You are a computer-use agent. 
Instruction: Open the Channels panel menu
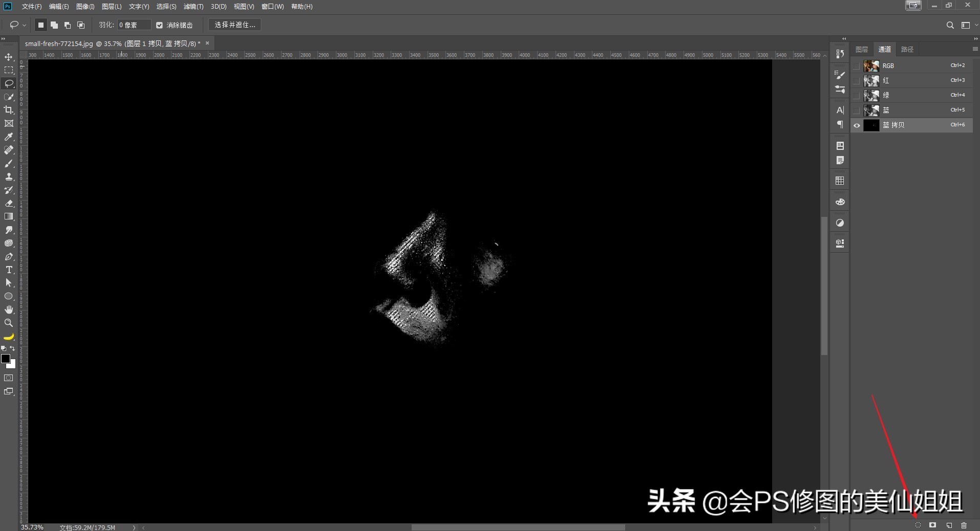[975, 49]
